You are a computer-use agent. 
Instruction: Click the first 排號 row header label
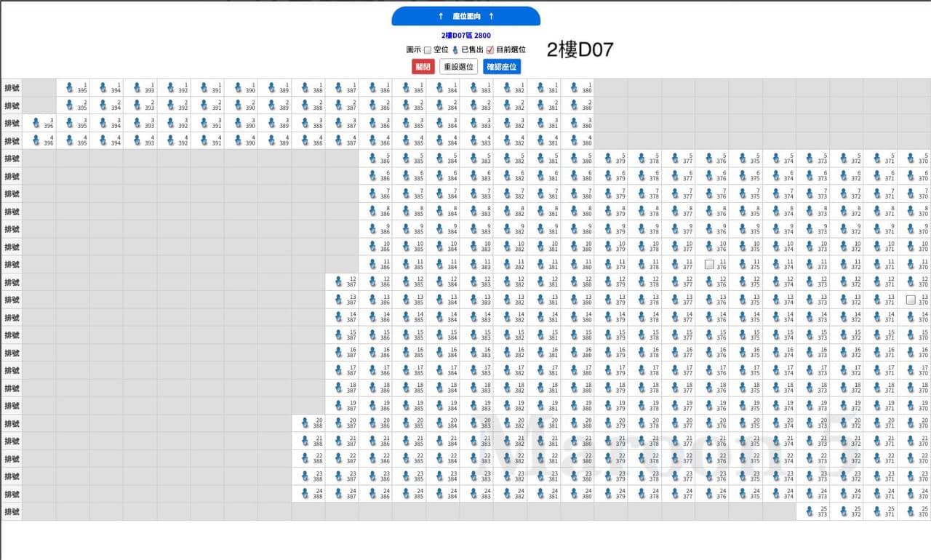click(x=12, y=88)
